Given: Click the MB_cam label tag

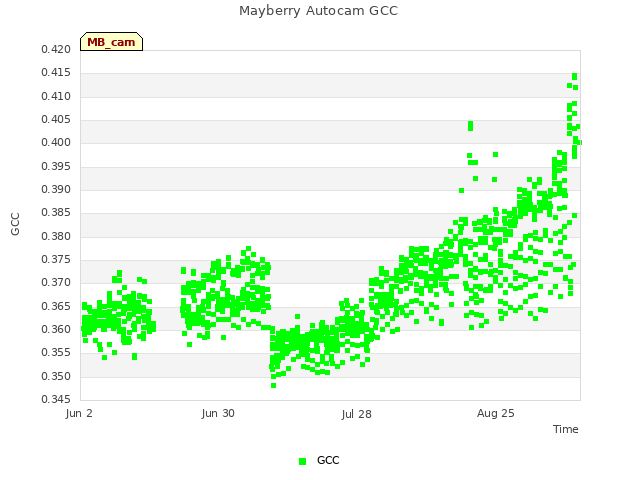Looking at the screenshot, I should tap(111, 42).
